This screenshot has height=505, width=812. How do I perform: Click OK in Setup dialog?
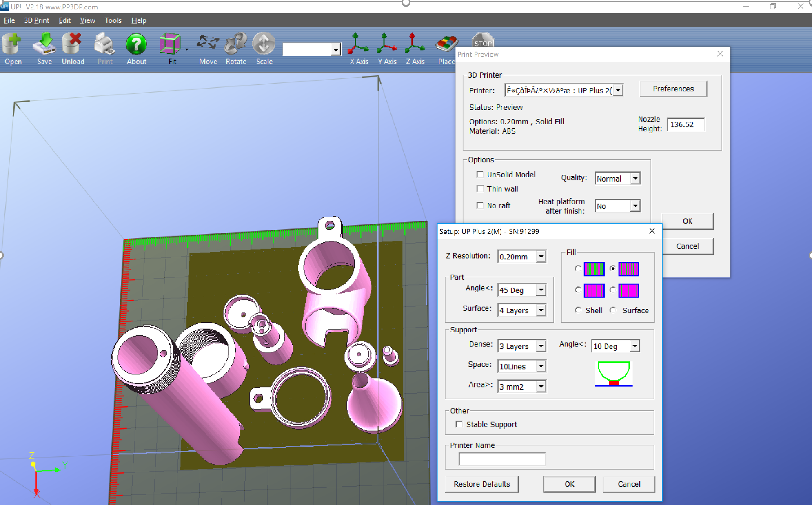pyautogui.click(x=569, y=484)
